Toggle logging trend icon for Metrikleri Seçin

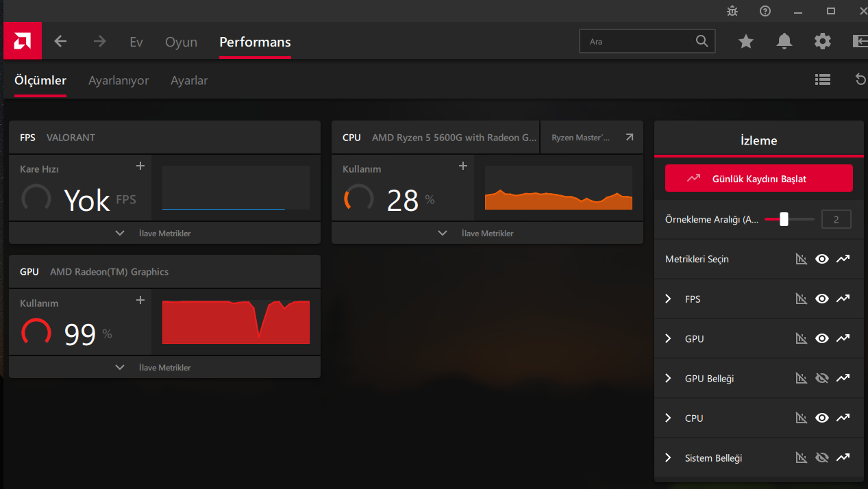click(843, 259)
